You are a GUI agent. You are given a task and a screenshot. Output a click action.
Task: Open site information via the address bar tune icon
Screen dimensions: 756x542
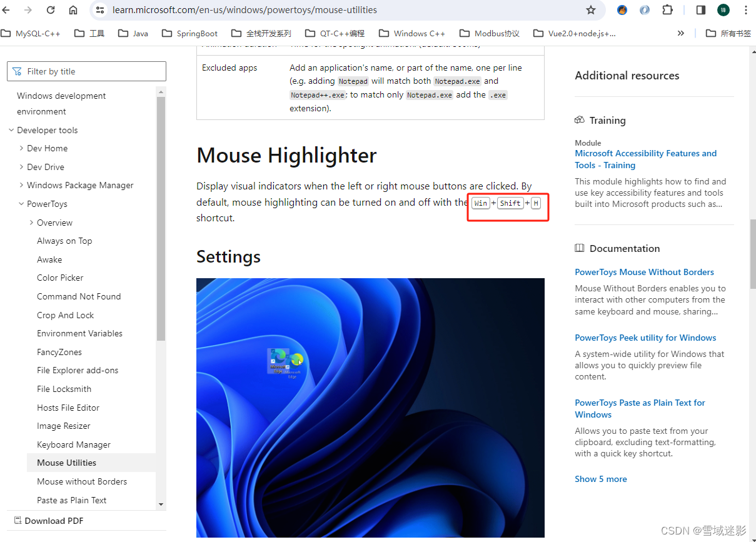(99, 10)
